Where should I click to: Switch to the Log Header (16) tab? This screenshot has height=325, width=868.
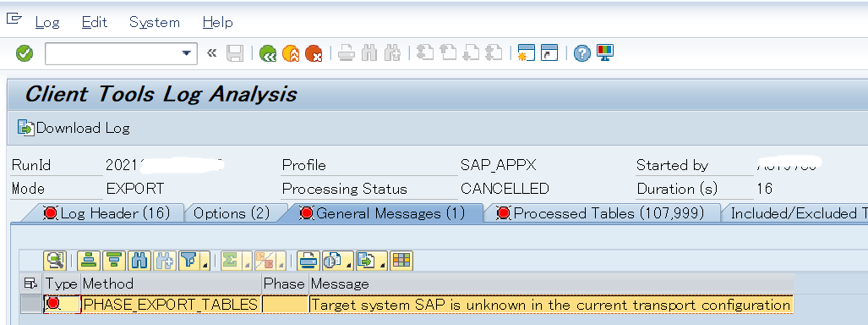(x=106, y=213)
